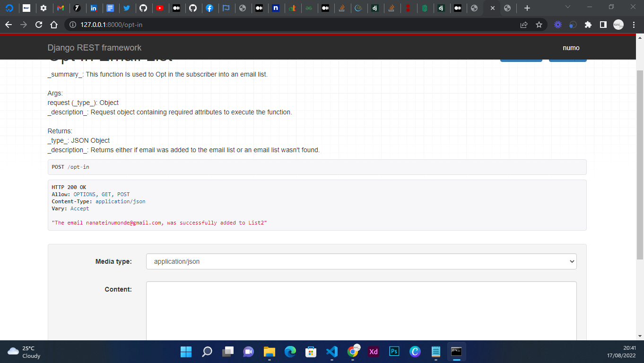Viewport: 644px width, 363px height.
Task: Open Notepad from the taskbar
Action: coord(436,352)
